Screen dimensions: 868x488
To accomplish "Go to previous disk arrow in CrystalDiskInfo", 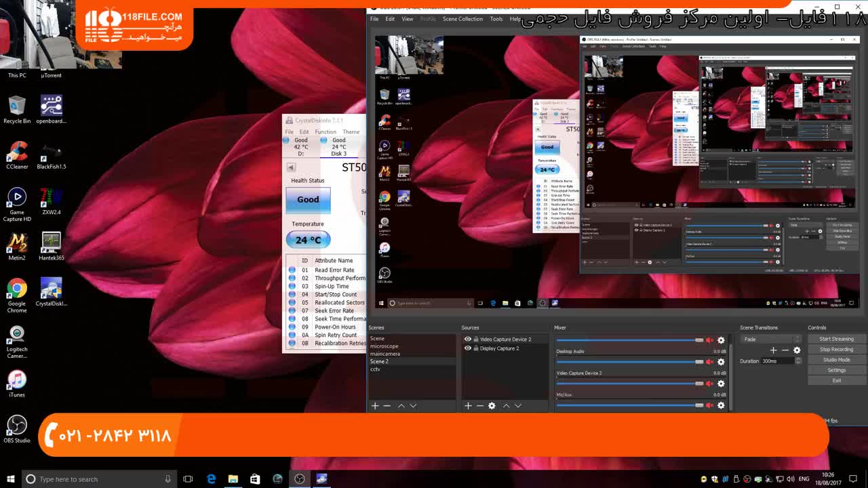I will coord(291,167).
